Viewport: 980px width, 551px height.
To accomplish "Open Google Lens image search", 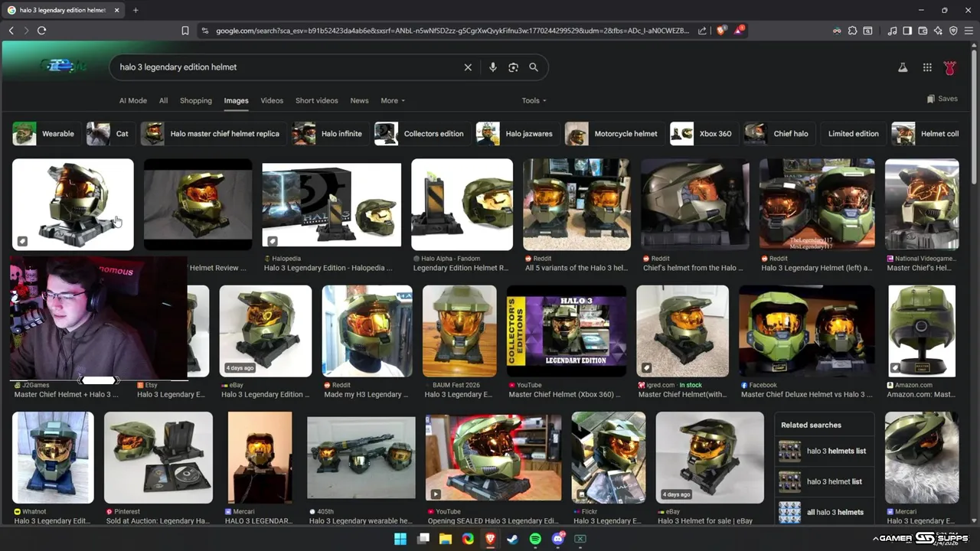I will (x=513, y=67).
